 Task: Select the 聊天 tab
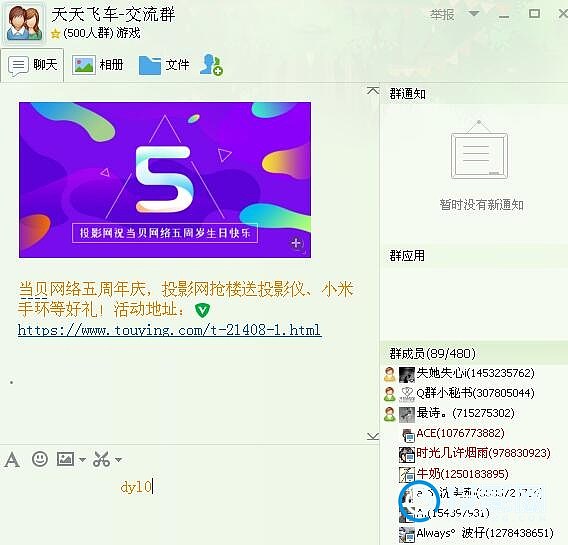33,66
